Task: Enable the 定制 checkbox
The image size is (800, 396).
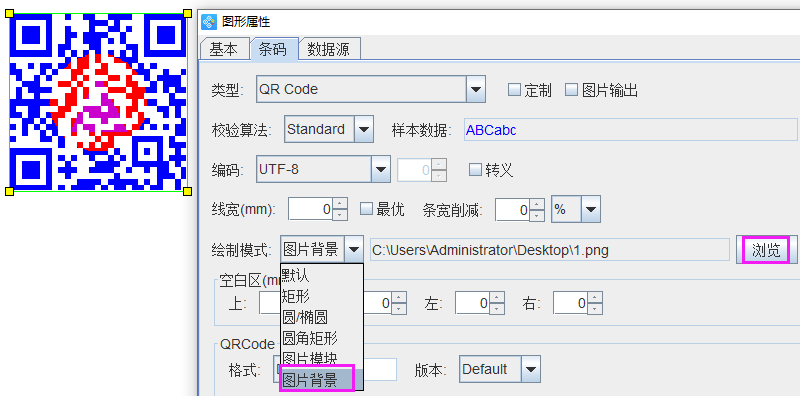Action: tap(514, 90)
